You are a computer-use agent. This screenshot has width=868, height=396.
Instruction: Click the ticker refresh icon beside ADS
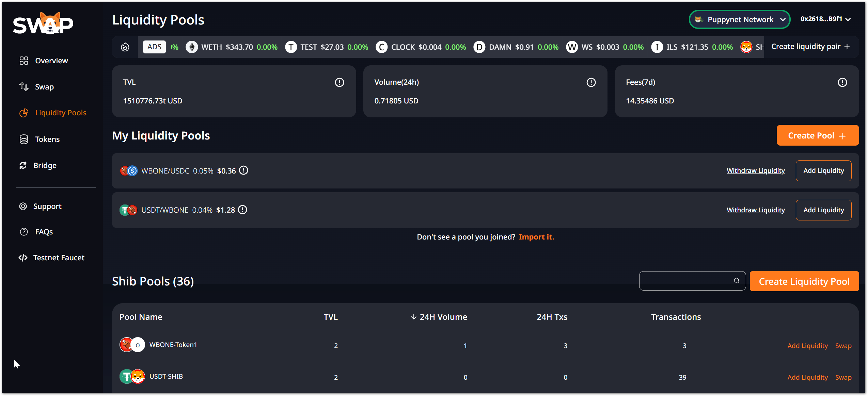[125, 47]
